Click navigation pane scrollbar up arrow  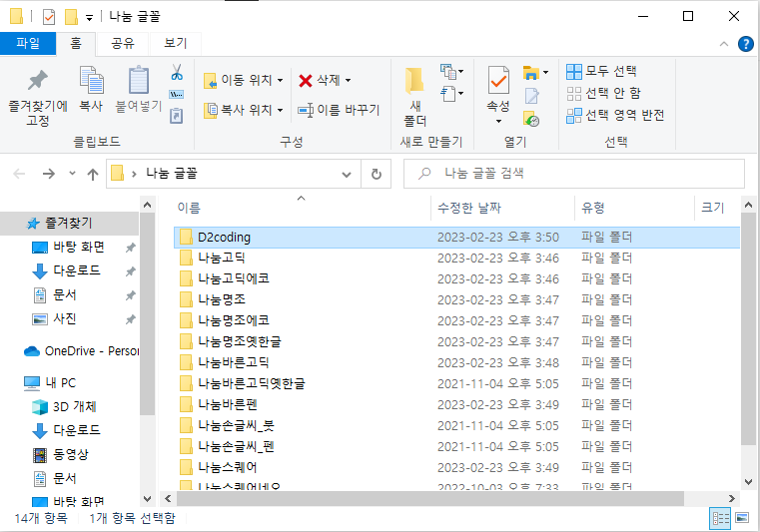point(148,206)
